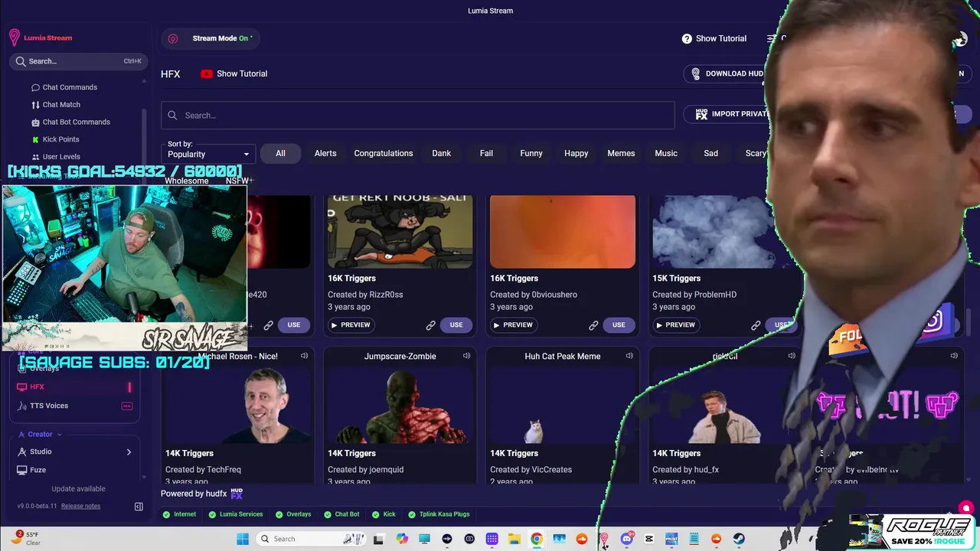This screenshot has width=980, height=551.
Task: Open Chat Bot Commands sidebar item
Action: tap(76, 122)
